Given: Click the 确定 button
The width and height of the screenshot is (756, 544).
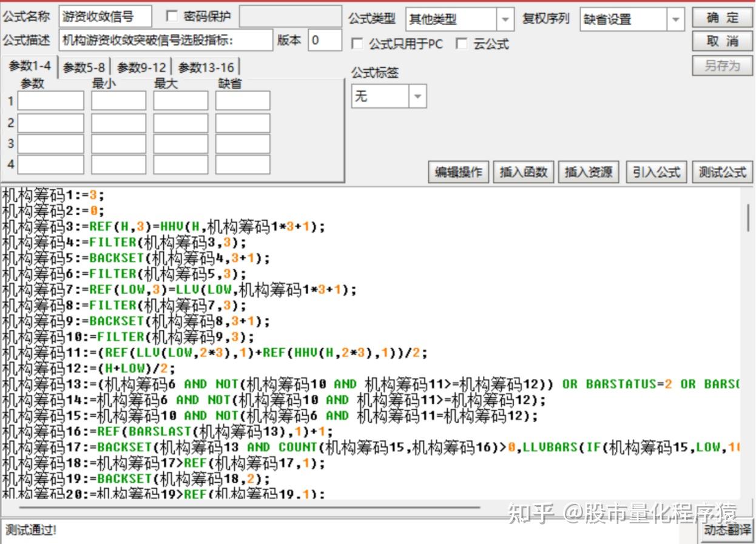Looking at the screenshot, I should click(722, 18).
